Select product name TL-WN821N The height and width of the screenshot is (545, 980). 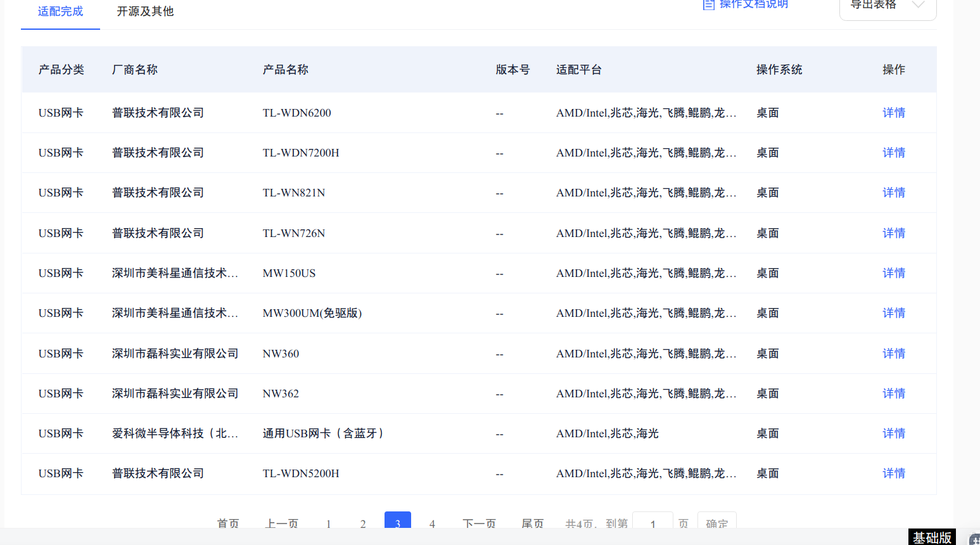294,193
